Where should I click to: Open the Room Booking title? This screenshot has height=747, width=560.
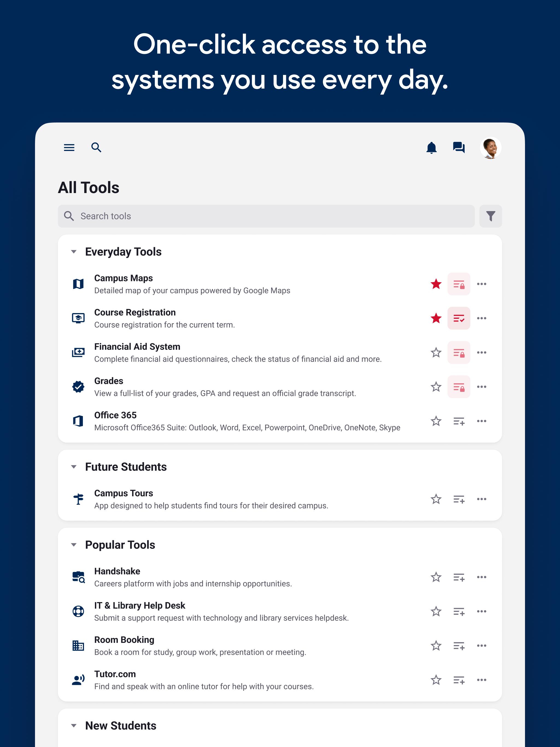pos(124,640)
